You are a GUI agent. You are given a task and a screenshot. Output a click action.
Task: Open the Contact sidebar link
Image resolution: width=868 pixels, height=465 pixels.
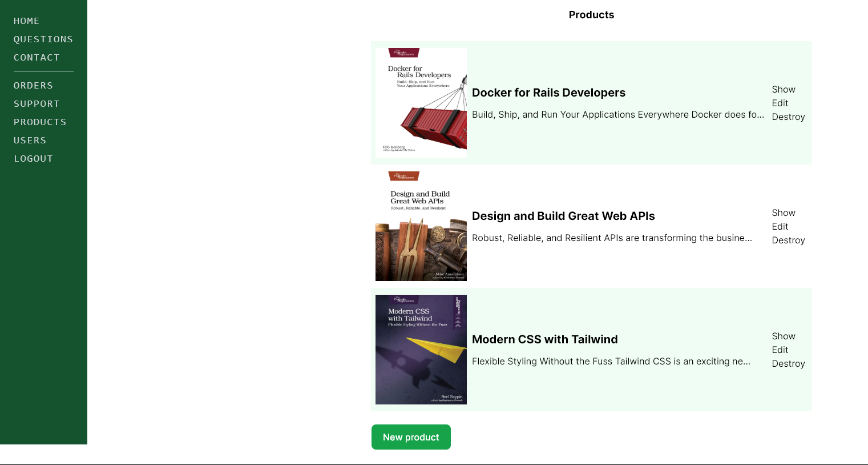37,58
